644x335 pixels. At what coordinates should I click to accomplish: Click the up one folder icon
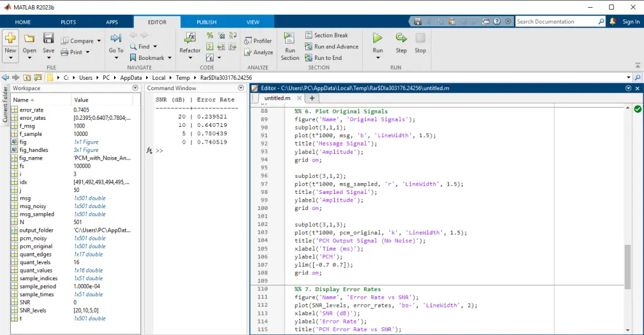(26, 77)
